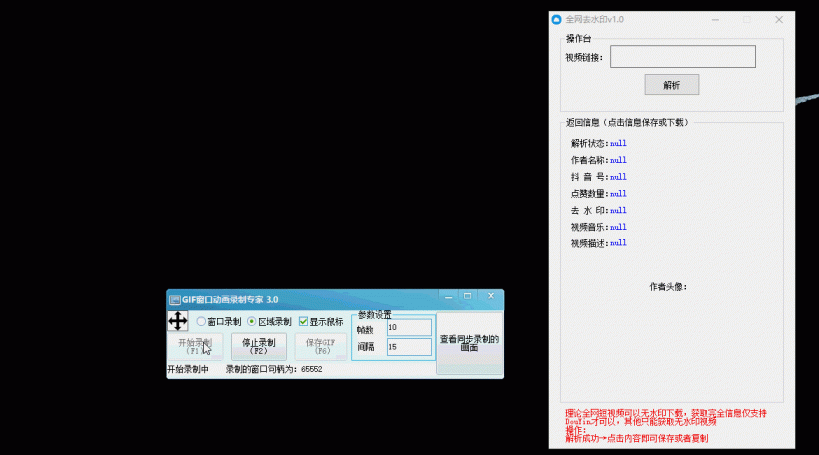Click the blue app icon of 全网去水印v1.0

point(557,20)
